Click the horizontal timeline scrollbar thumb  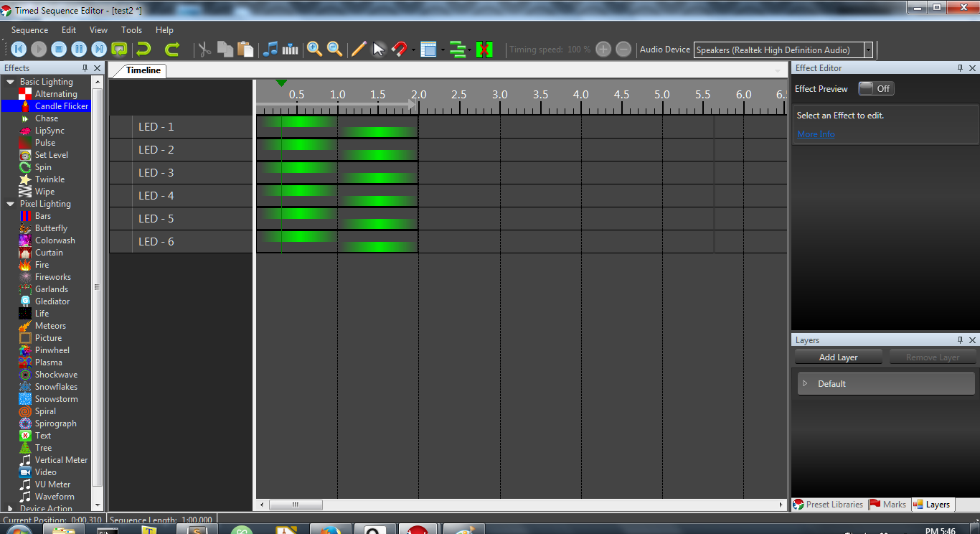pyautogui.click(x=296, y=505)
